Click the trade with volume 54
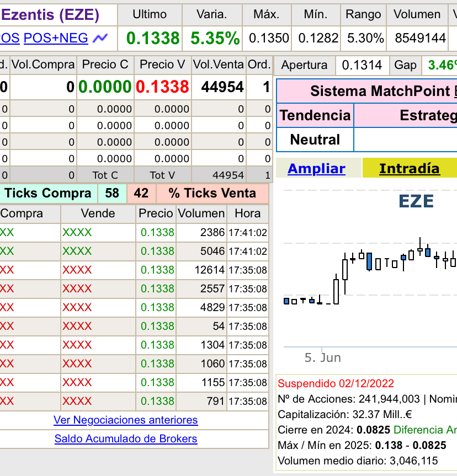The height and width of the screenshot is (476, 457). 134,327
